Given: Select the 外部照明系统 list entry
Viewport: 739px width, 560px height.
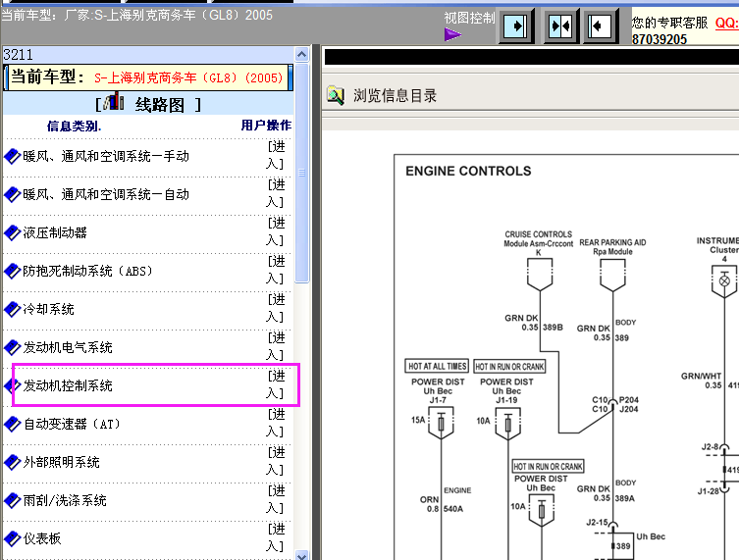Looking at the screenshot, I should click(61, 462).
